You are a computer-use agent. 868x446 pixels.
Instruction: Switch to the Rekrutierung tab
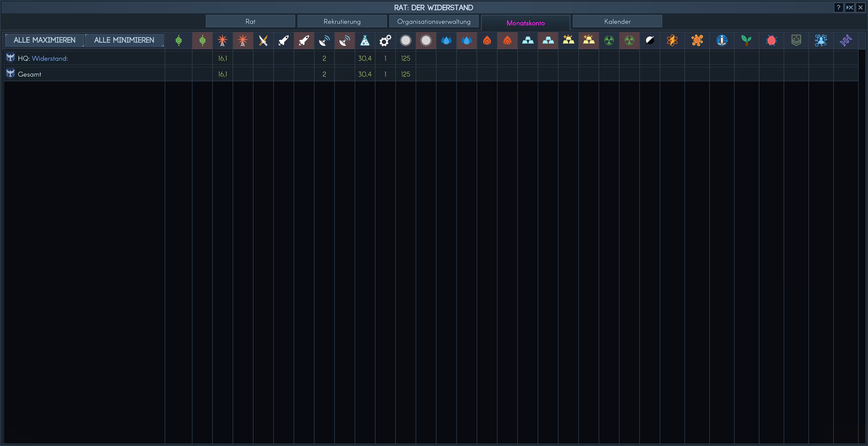click(x=342, y=21)
